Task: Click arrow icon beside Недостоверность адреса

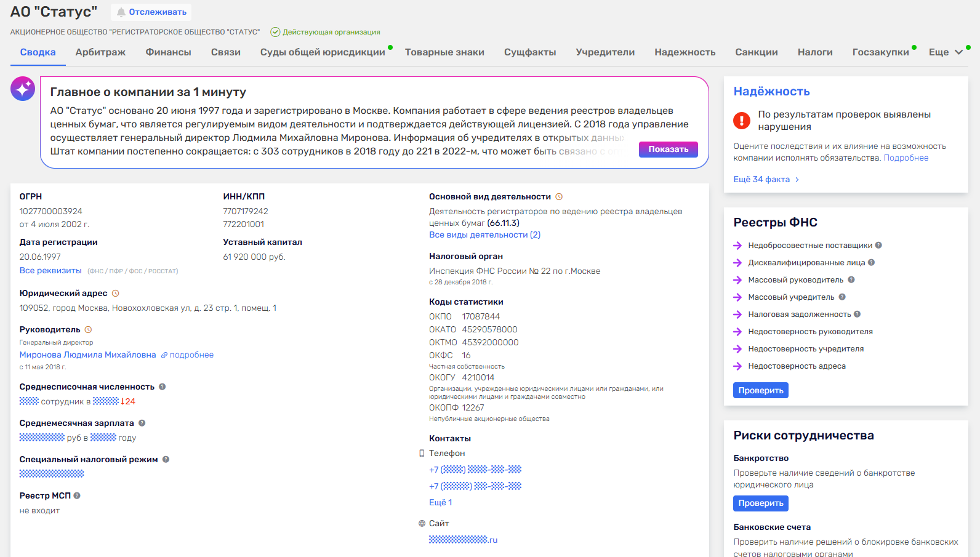Action: click(x=737, y=366)
